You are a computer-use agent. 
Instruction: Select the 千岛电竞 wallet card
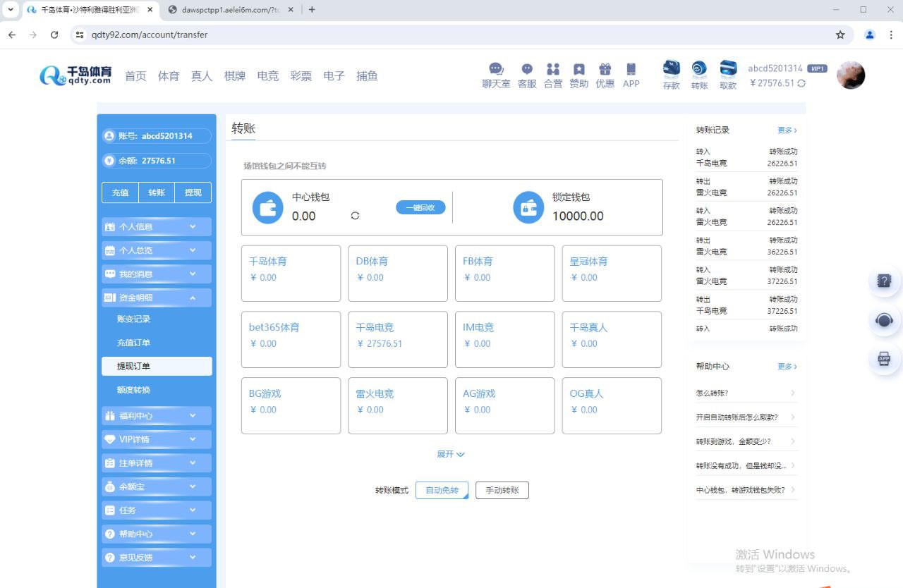click(x=398, y=340)
